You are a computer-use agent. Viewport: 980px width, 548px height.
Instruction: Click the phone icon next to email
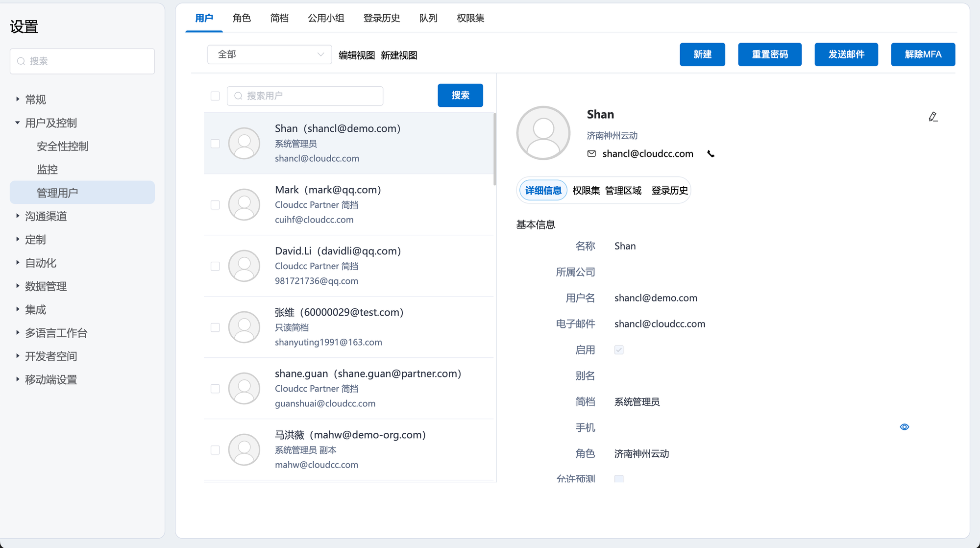[x=711, y=154]
